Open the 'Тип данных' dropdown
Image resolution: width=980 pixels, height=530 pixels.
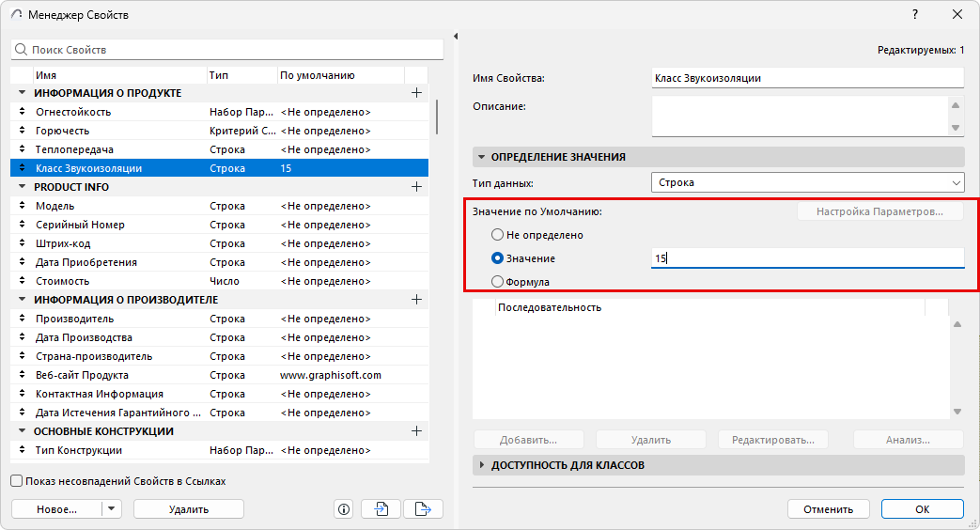click(807, 182)
